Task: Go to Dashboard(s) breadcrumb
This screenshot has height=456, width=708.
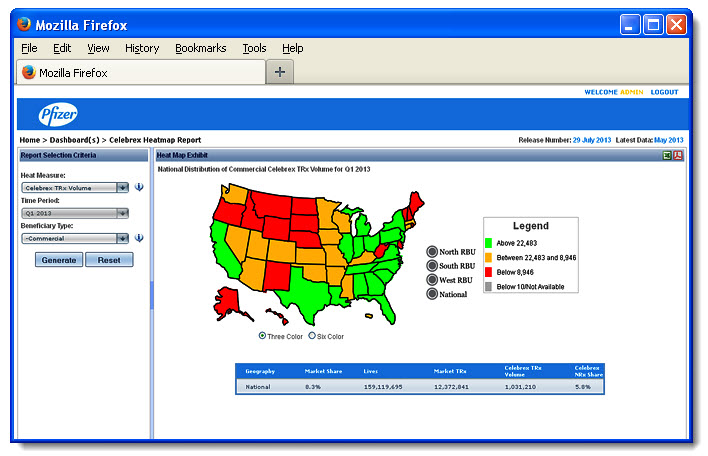Action: [75, 140]
